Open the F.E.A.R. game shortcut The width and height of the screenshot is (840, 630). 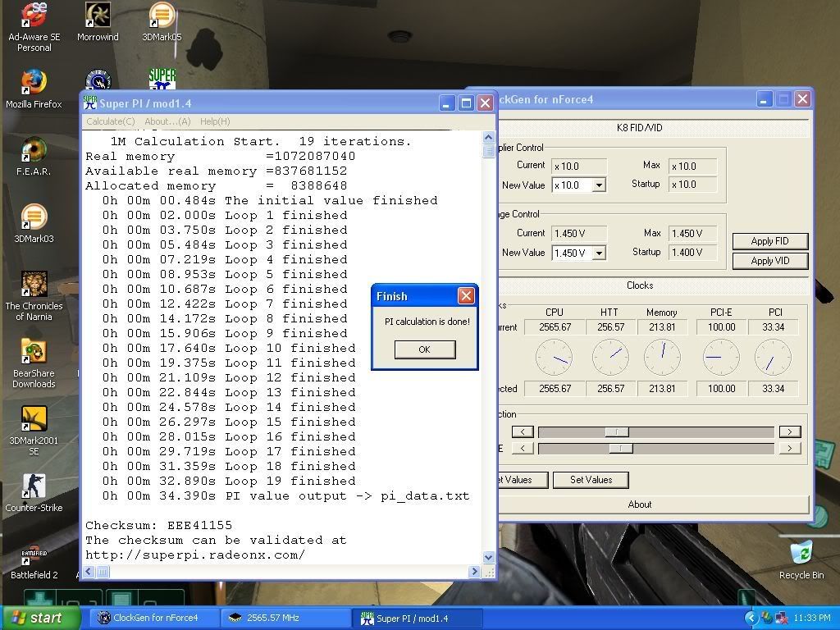tap(34, 150)
